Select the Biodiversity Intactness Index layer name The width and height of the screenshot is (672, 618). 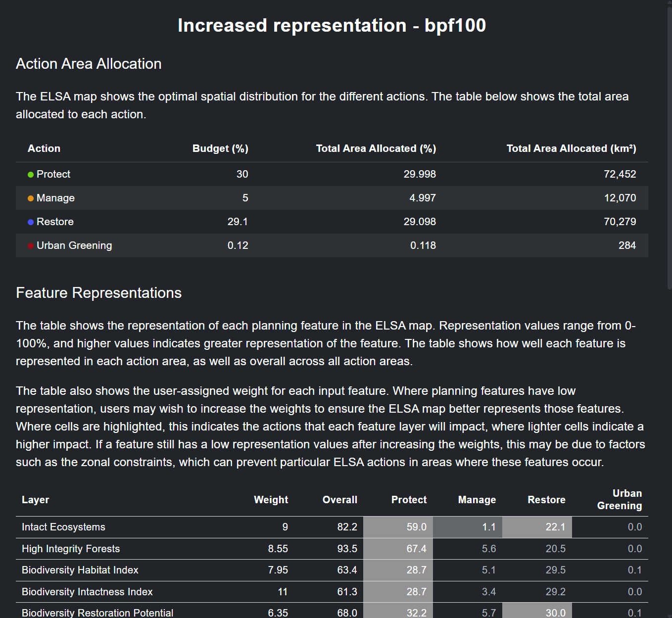click(87, 592)
